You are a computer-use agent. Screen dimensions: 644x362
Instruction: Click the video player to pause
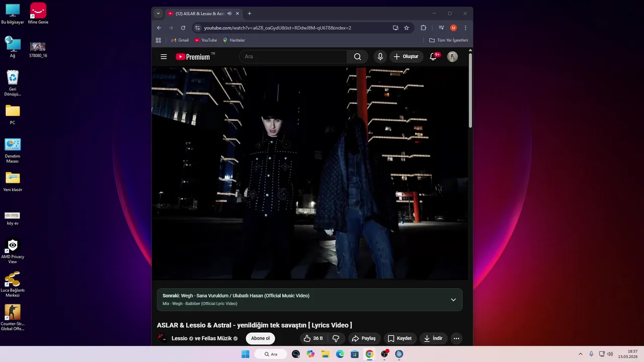pos(310,173)
